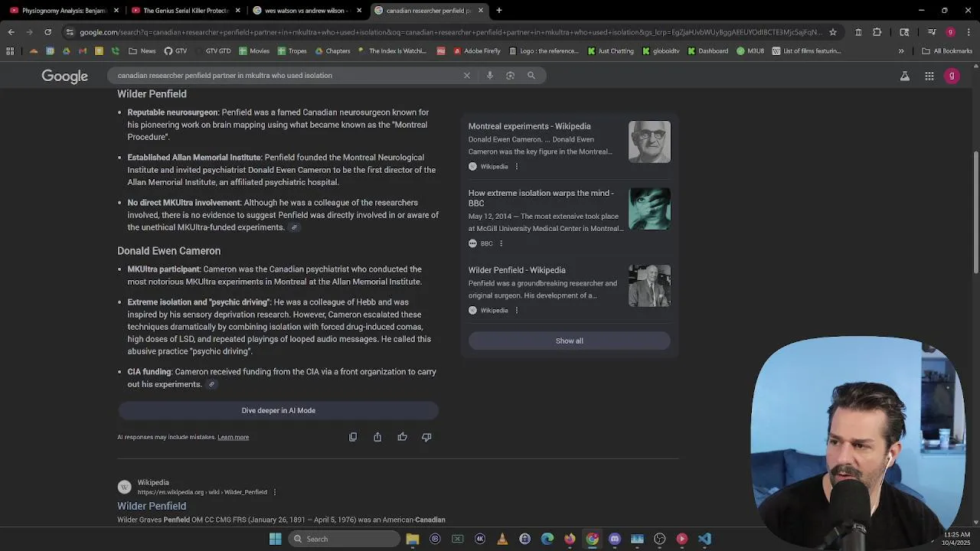Open source link icon after Penfield MKUltra sentence

click(294, 227)
